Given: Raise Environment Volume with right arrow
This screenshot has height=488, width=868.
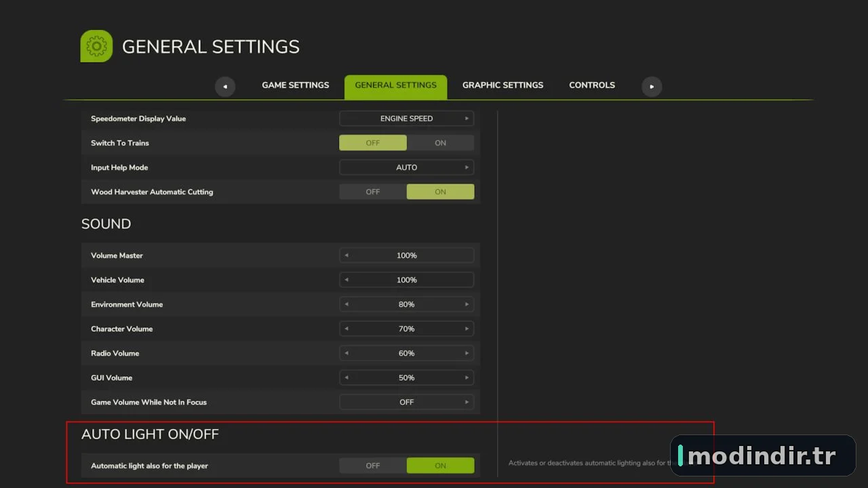Looking at the screenshot, I should 467,304.
